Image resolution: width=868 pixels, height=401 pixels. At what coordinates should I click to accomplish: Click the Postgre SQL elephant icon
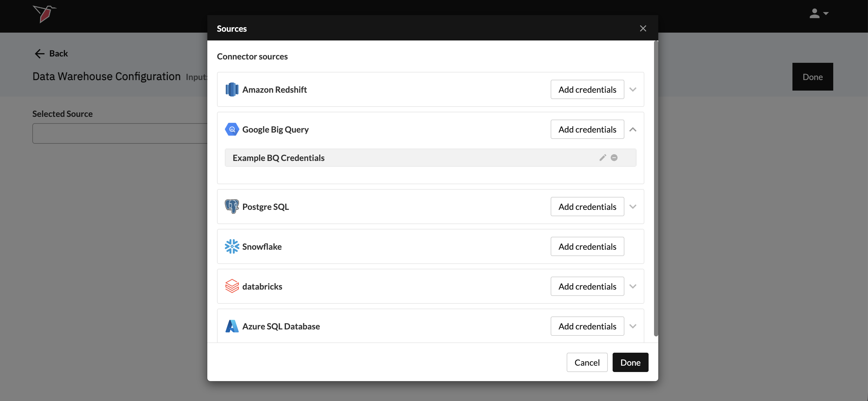point(232,207)
